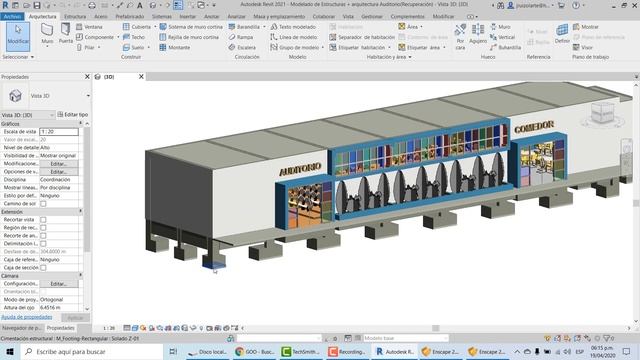640x360 pixels.
Task: Select the Barandilla railing tool
Action: click(244, 27)
